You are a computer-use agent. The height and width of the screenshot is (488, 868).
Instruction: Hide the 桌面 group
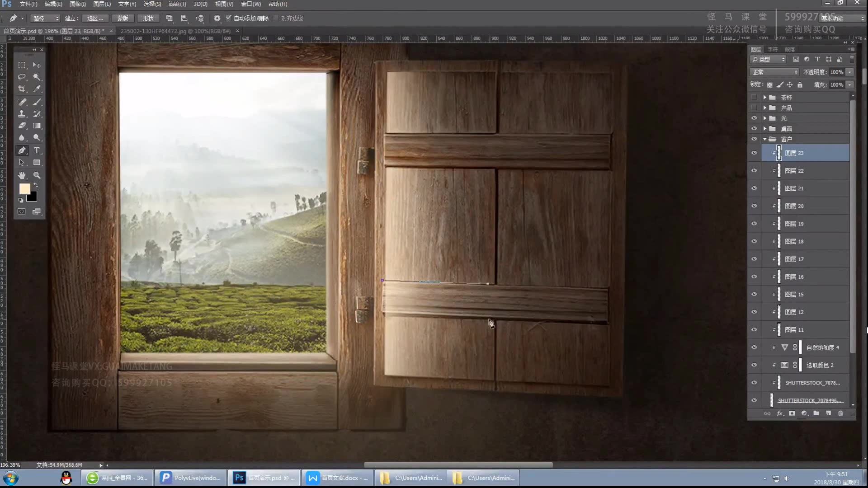[x=754, y=128]
